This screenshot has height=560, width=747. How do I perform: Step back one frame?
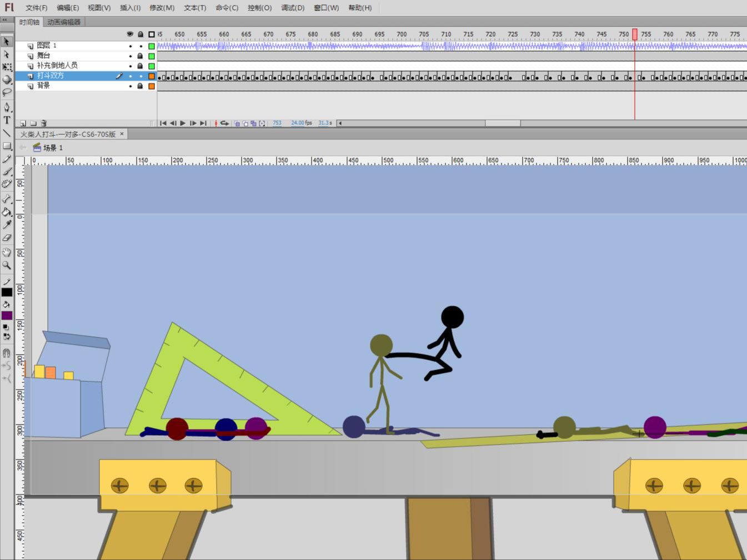[x=173, y=123]
